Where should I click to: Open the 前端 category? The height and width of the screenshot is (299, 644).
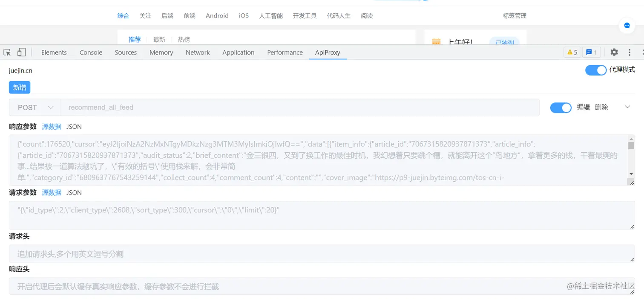190,16
